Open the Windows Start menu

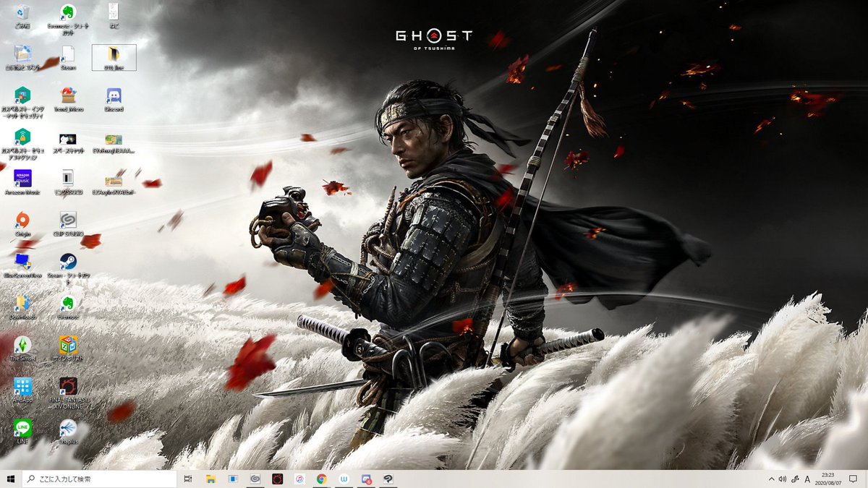tap(11, 479)
